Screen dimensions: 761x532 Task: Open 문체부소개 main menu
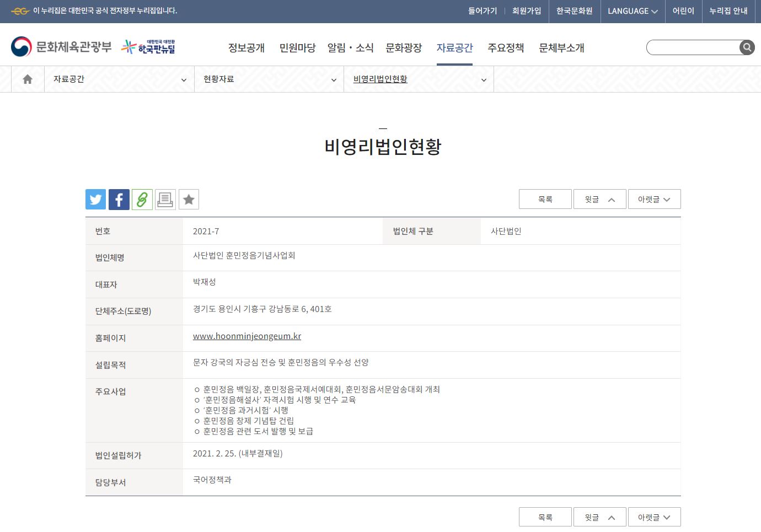point(561,48)
